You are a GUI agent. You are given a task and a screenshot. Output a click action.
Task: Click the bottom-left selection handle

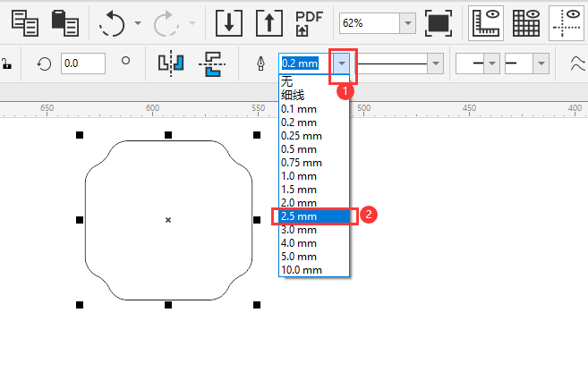click(80, 305)
